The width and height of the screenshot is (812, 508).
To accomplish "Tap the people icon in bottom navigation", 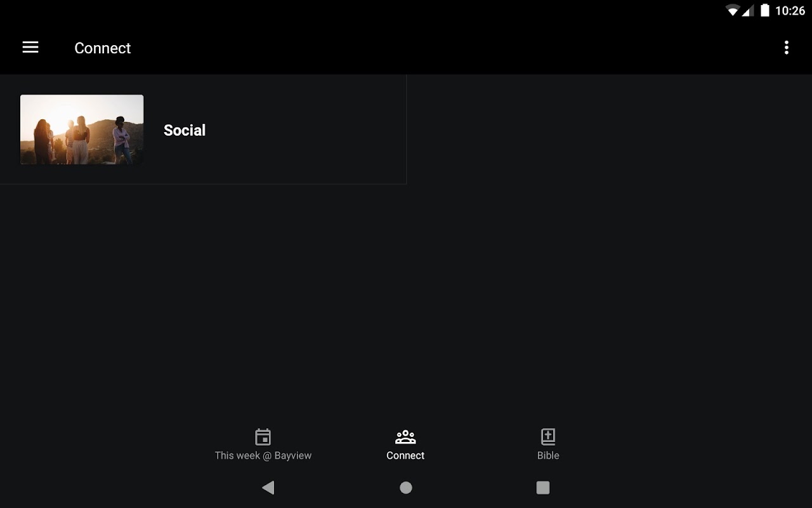I will pyautogui.click(x=405, y=437).
